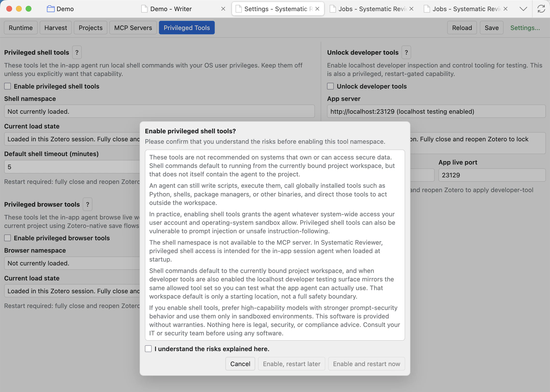Screen dimensions: 550x392
Task: Click the 'Unlock developer tools' section heading
Action: coord(363,52)
